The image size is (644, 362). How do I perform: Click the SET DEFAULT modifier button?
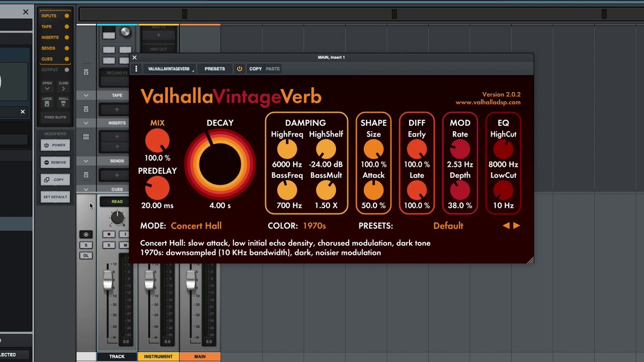tap(55, 197)
